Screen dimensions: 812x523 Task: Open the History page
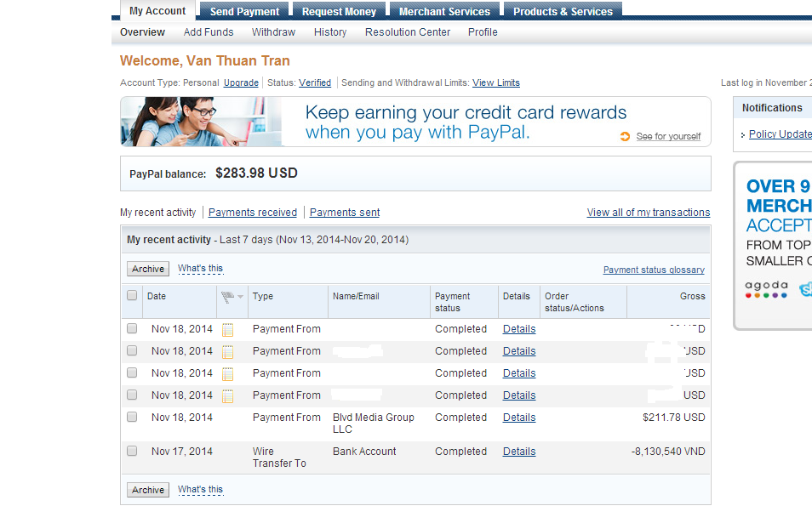pyautogui.click(x=330, y=32)
